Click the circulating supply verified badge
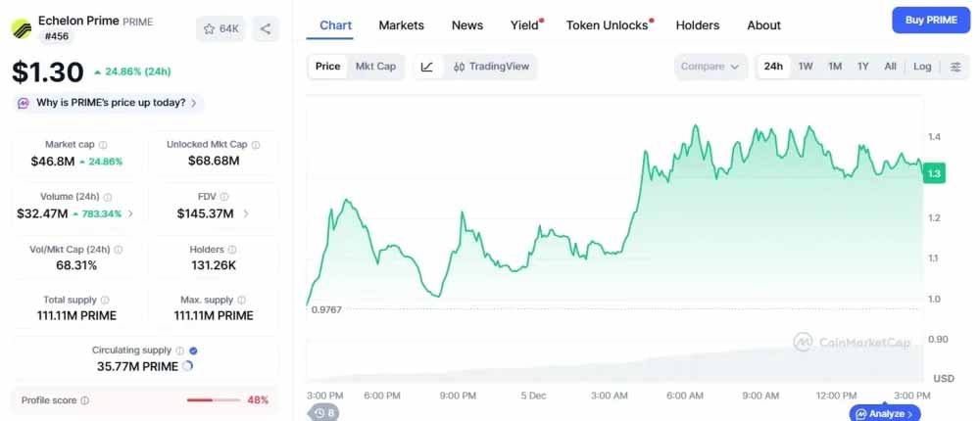 point(193,350)
